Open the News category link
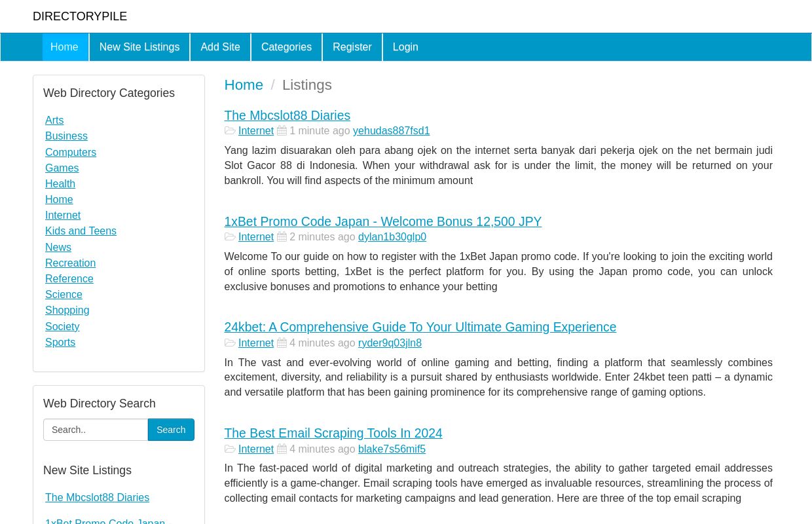This screenshot has height=524, width=812. pos(58,248)
